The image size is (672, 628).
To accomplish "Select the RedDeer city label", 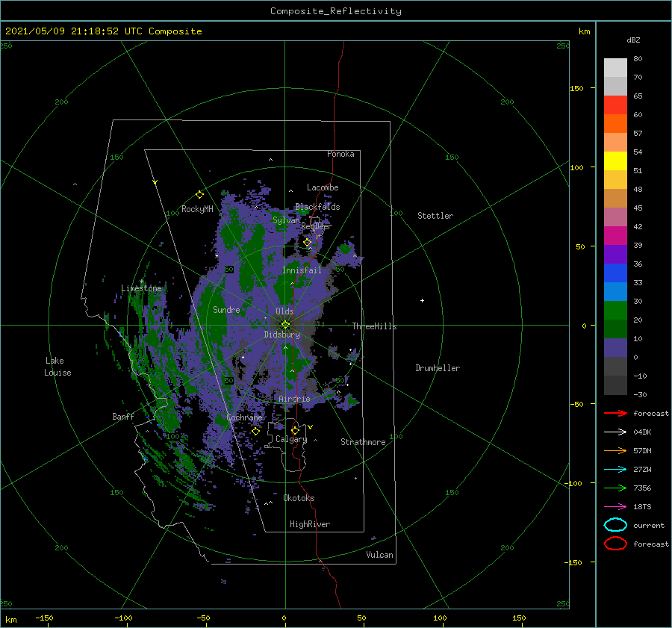I will [317, 226].
